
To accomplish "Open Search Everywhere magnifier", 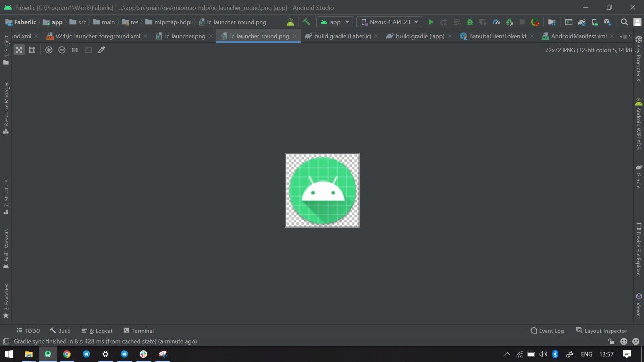I will [x=624, y=22].
